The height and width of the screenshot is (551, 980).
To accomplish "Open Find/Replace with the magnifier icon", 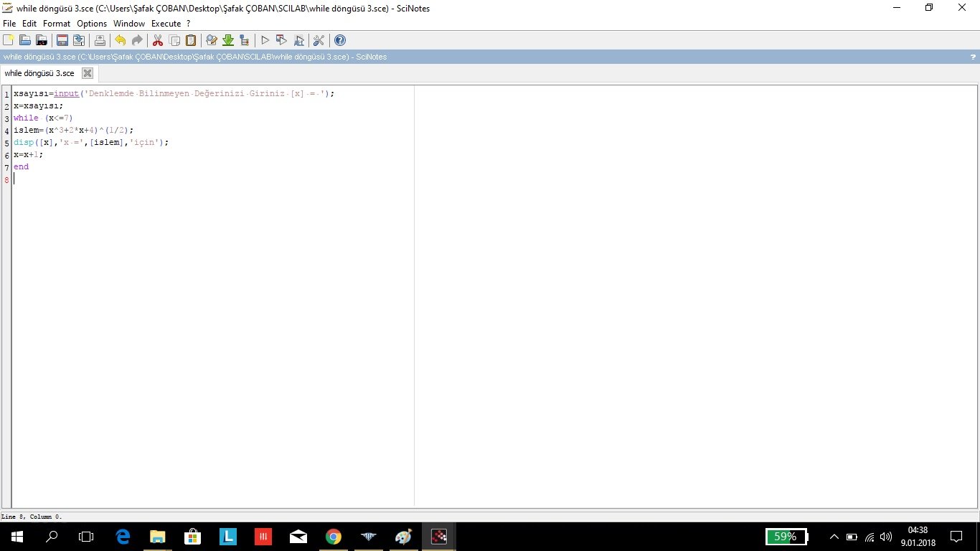I will tap(212, 40).
